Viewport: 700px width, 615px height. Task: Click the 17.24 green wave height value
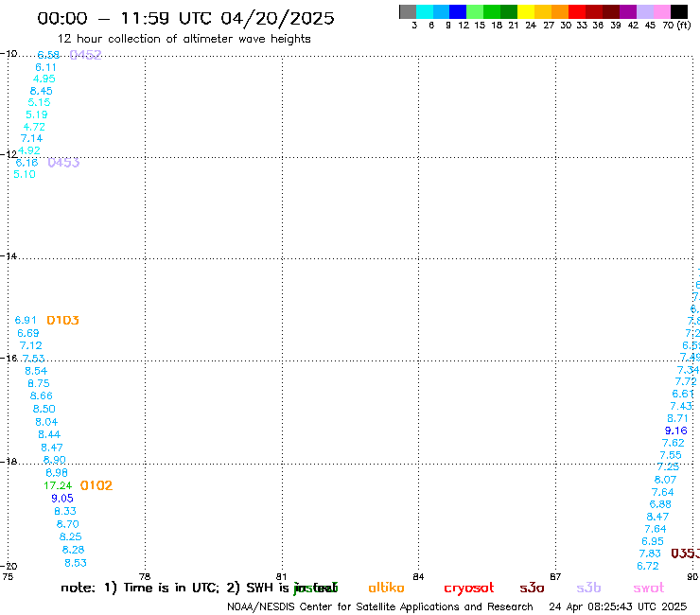pos(58,485)
